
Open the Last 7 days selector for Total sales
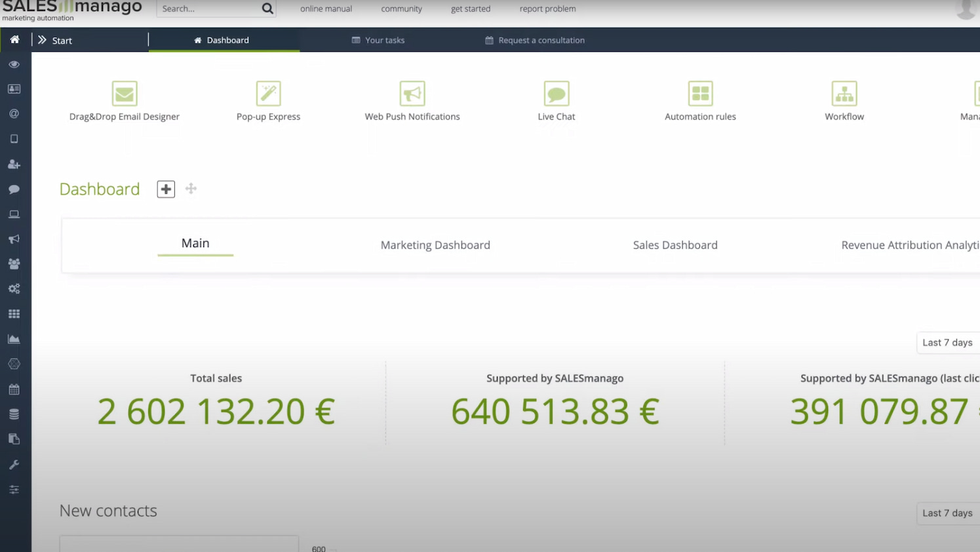[947, 342]
